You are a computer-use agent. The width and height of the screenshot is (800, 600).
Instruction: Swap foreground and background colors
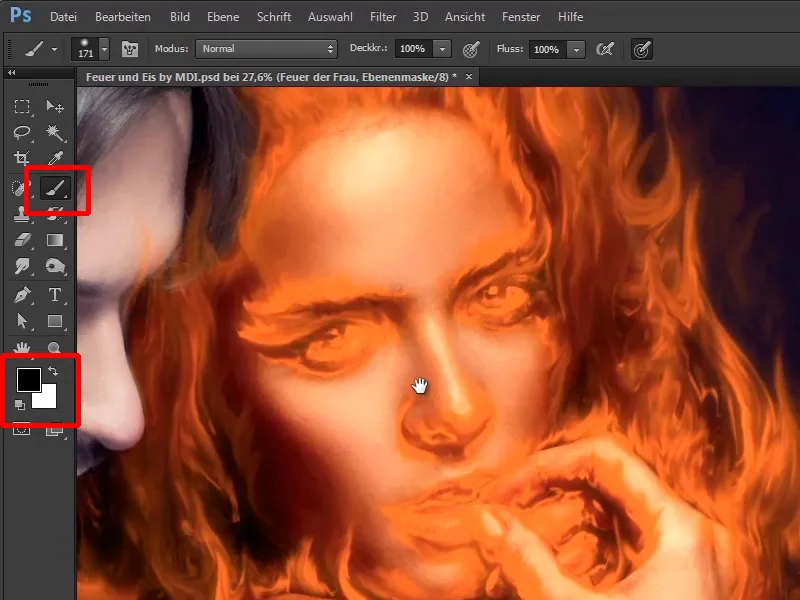(53, 371)
